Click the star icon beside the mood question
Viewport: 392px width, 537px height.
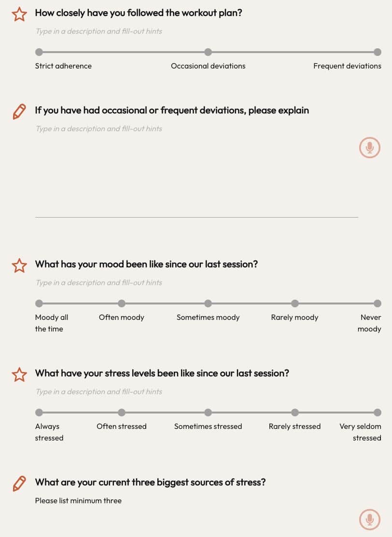pyautogui.click(x=19, y=265)
